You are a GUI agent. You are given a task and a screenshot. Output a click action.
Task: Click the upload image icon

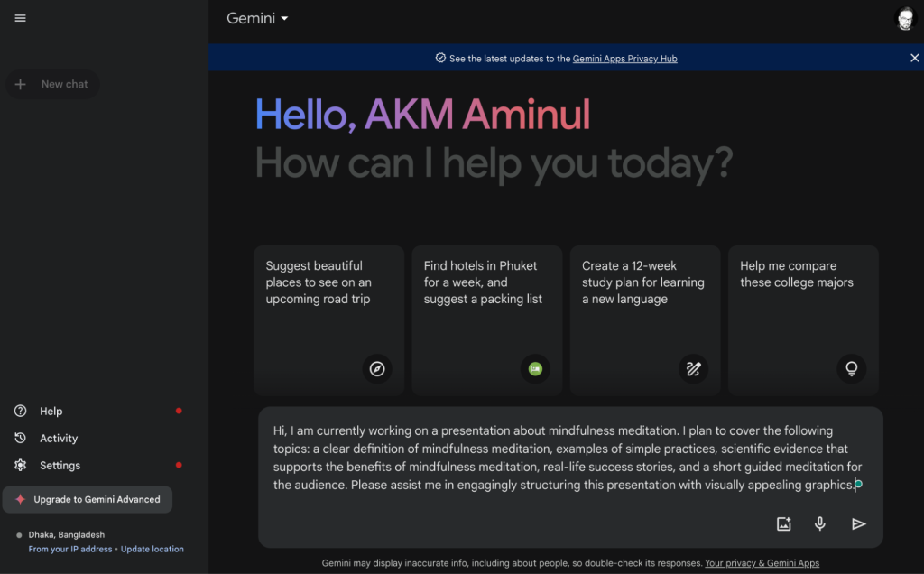(783, 523)
